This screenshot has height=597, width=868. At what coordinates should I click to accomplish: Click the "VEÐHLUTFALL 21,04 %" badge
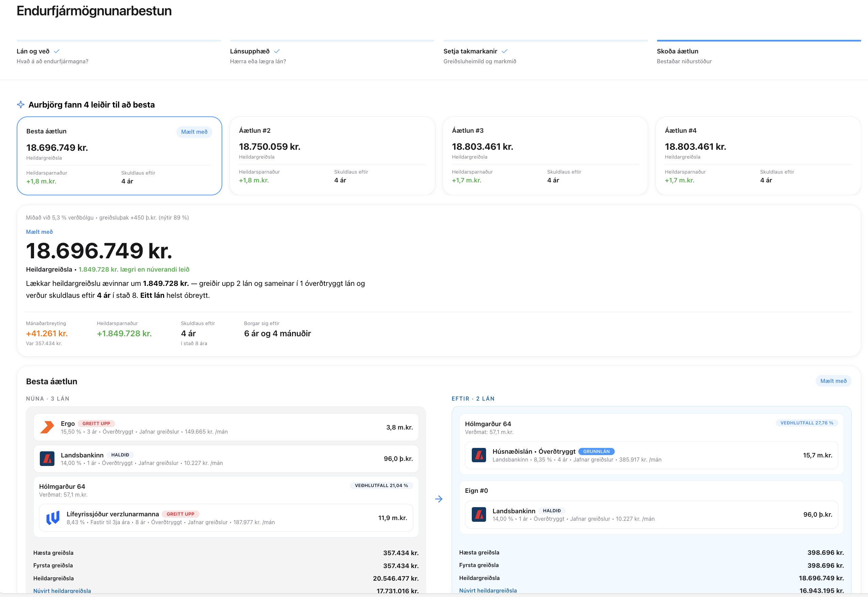(382, 485)
